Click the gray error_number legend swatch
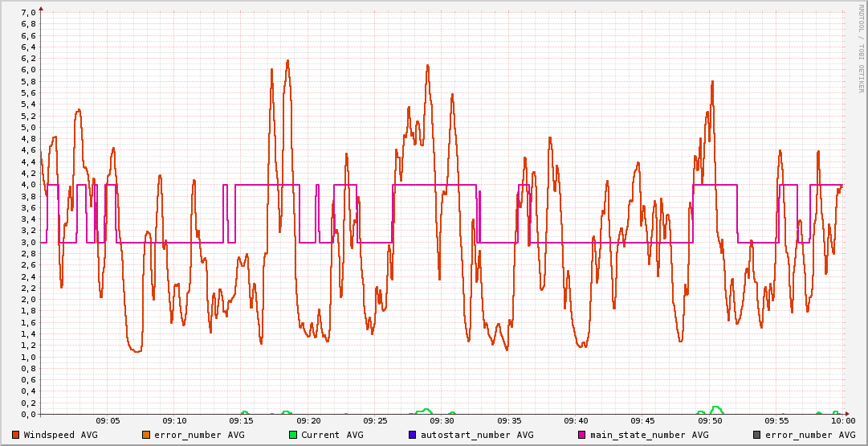 pyautogui.click(x=757, y=435)
